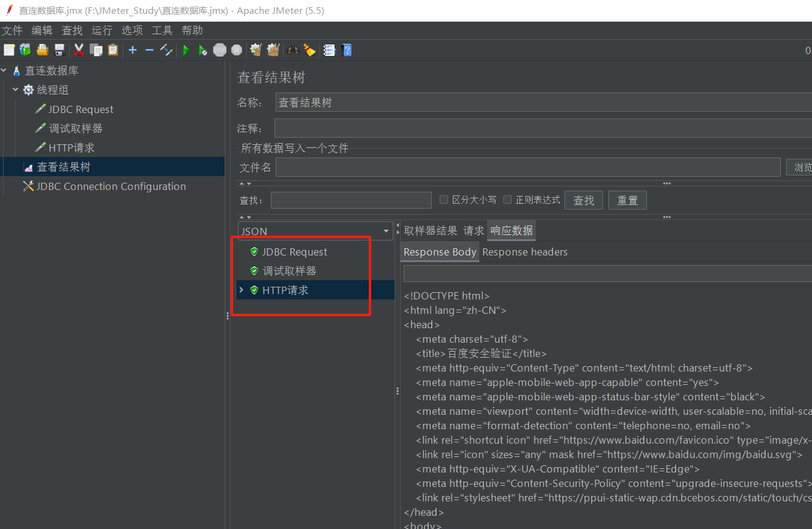
Task: Switch to the 响应数据 tab
Action: click(x=512, y=231)
